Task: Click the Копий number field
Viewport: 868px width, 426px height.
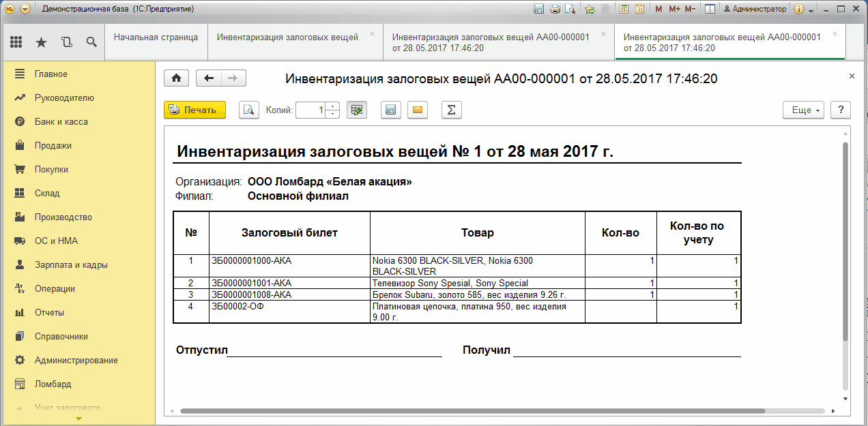Action: pos(310,110)
